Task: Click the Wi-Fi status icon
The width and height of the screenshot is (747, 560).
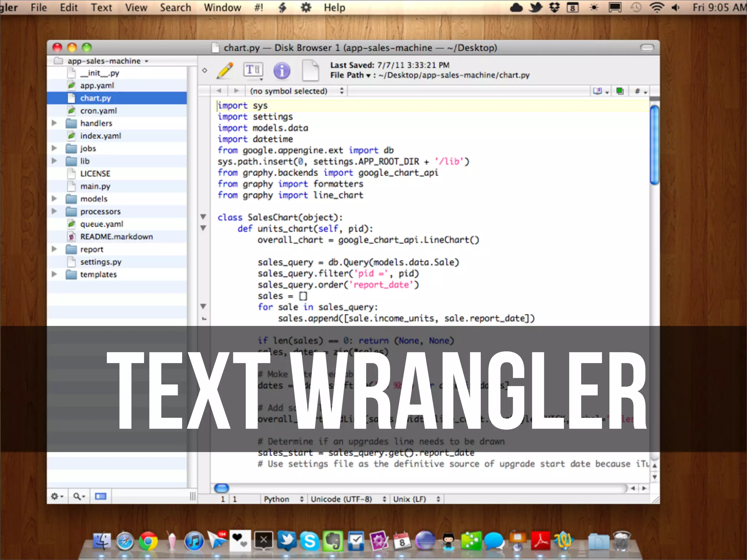Action: [657, 7]
